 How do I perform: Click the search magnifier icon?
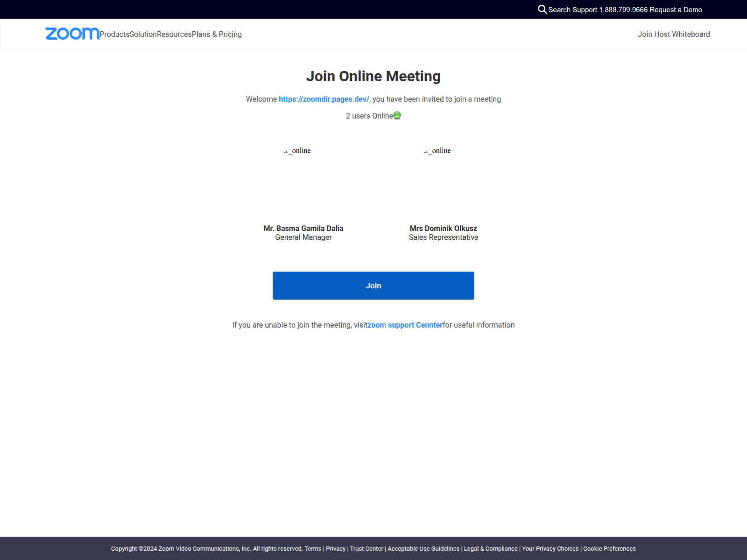click(x=542, y=9)
